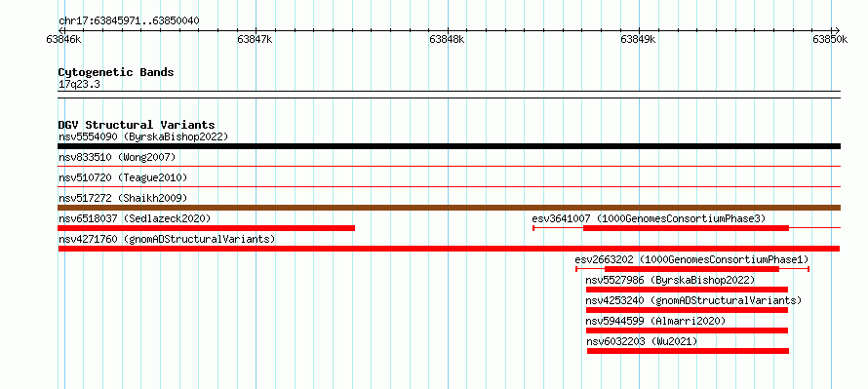This screenshot has width=868, height=389.
Task: Click the nsv5944599 (Almarri2020) label
Action: coord(655,321)
